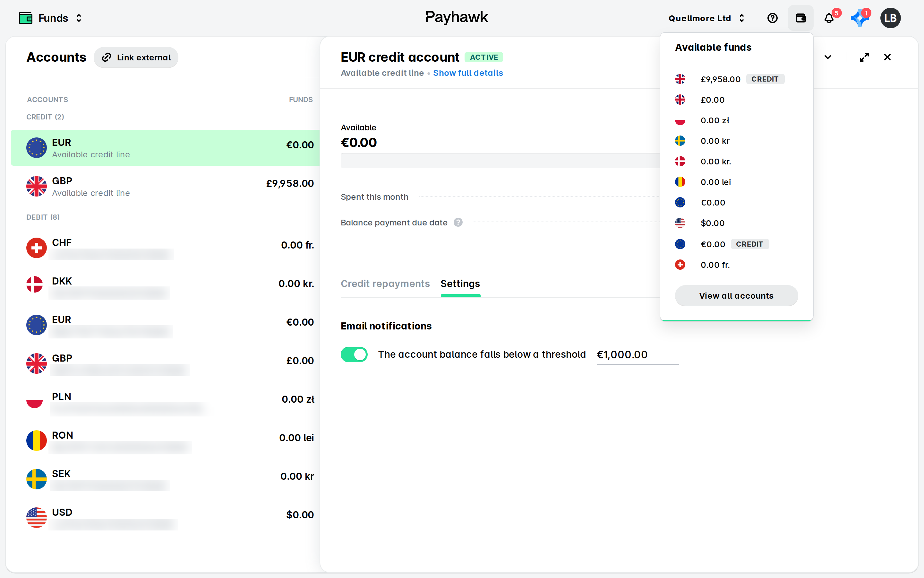Select the GBP credit line account

165,187
